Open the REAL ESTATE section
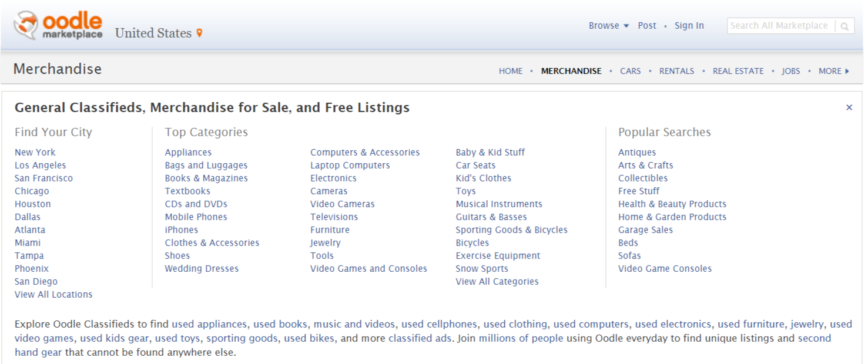Screen dimensions: 868x364 738,70
